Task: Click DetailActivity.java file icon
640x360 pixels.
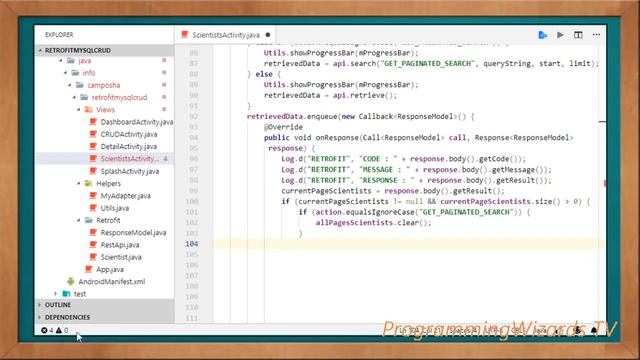Action: (93, 146)
